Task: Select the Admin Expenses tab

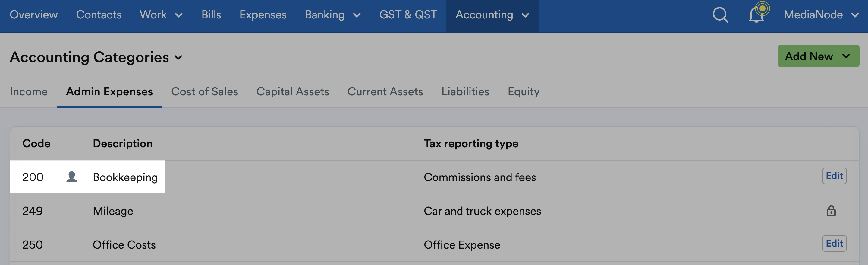Action: point(109,91)
